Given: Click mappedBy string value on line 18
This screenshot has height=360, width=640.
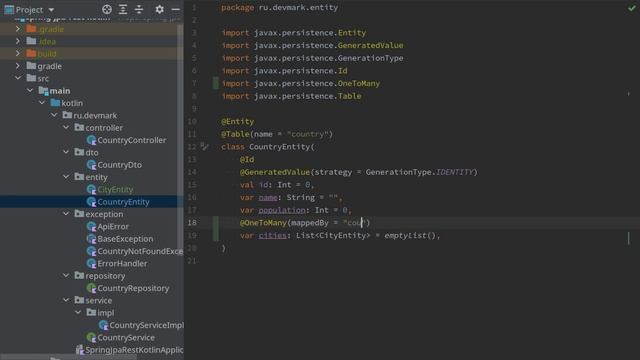Looking at the screenshot, I should 354,222.
